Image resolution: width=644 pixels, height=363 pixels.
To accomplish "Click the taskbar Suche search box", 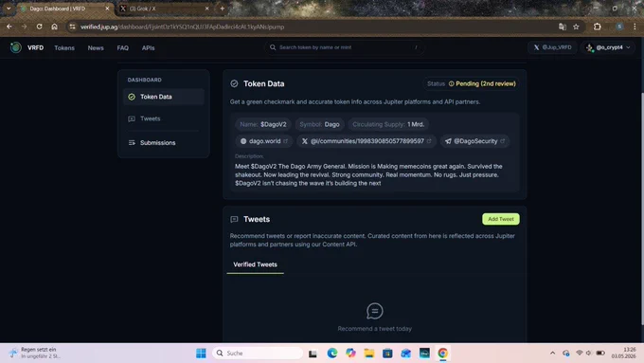I will click(258, 354).
